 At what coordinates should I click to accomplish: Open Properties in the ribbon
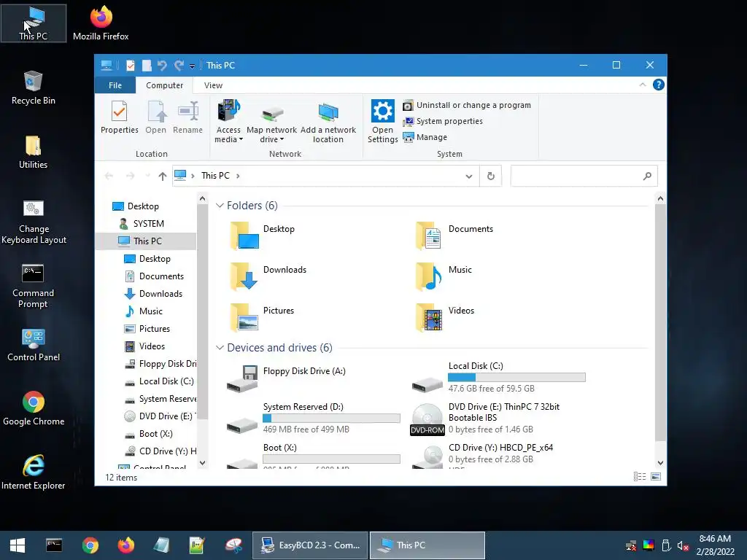(x=119, y=117)
